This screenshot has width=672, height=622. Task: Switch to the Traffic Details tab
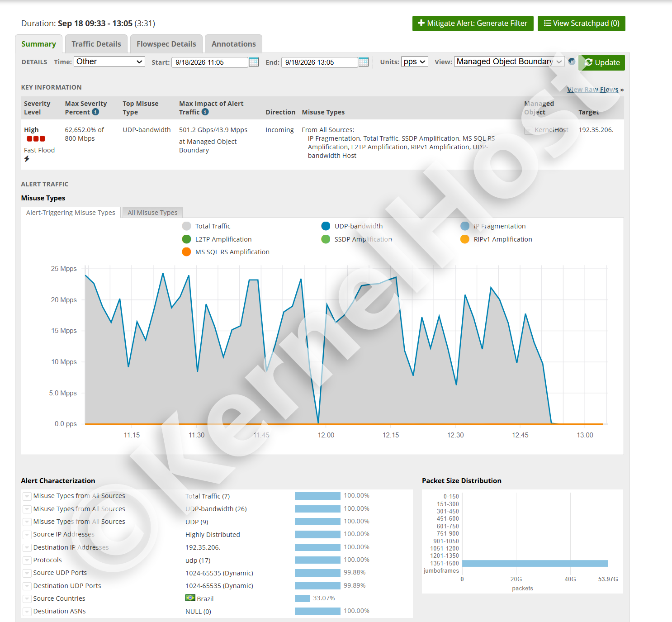coord(96,44)
